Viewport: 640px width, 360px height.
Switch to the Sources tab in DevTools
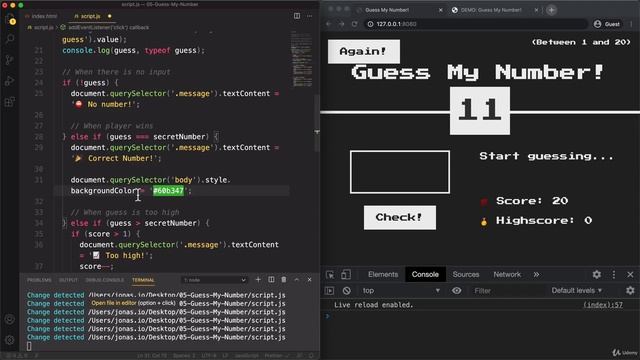466,275
